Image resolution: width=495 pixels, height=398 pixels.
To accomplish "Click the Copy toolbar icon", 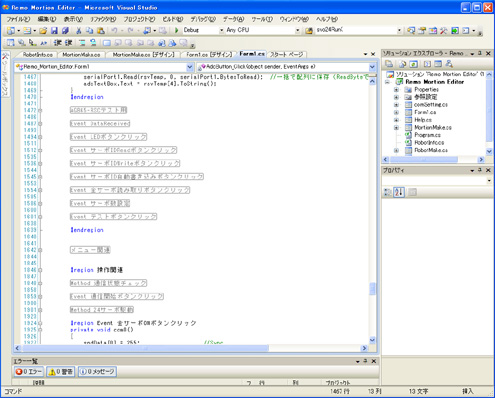I will pos(89,31).
